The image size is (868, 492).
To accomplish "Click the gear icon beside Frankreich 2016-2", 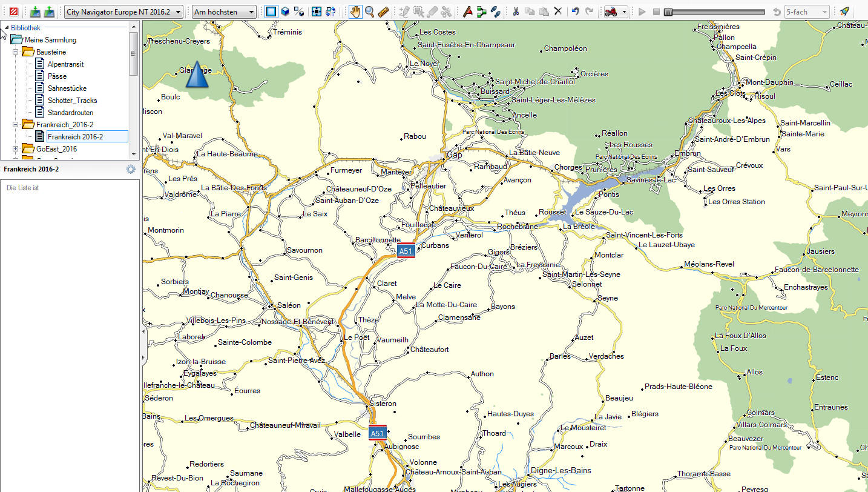I will [x=130, y=170].
